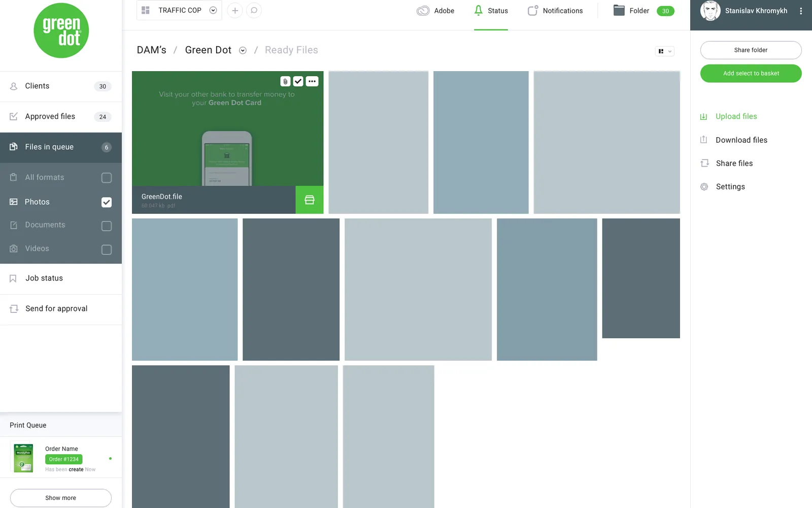Click the green print button on GreenDot.file
812x508 pixels.
pyautogui.click(x=310, y=200)
